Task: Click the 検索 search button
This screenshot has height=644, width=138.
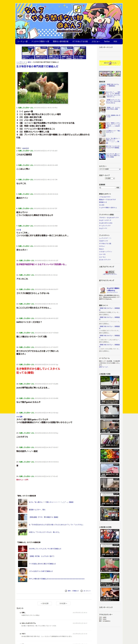Action: point(118,188)
